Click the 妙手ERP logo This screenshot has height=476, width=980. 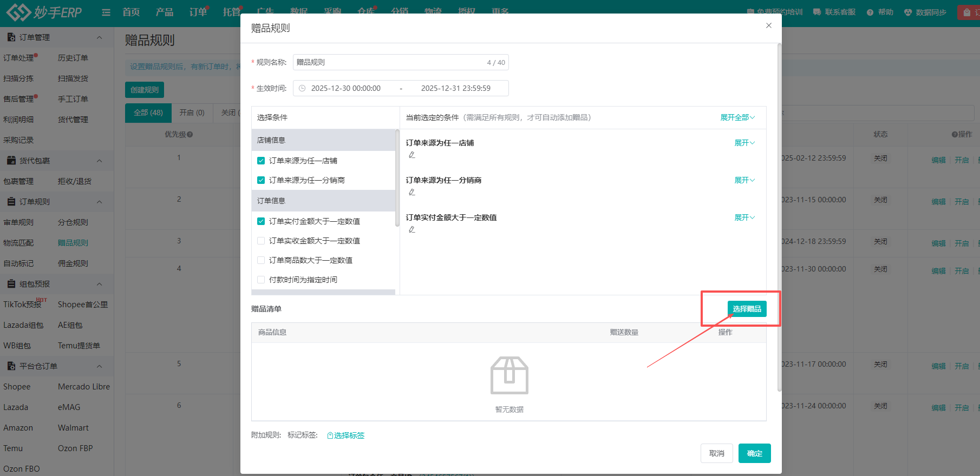tap(44, 12)
